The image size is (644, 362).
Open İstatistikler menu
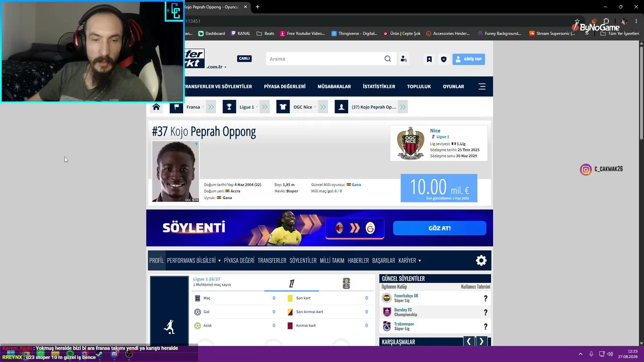[x=379, y=86]
